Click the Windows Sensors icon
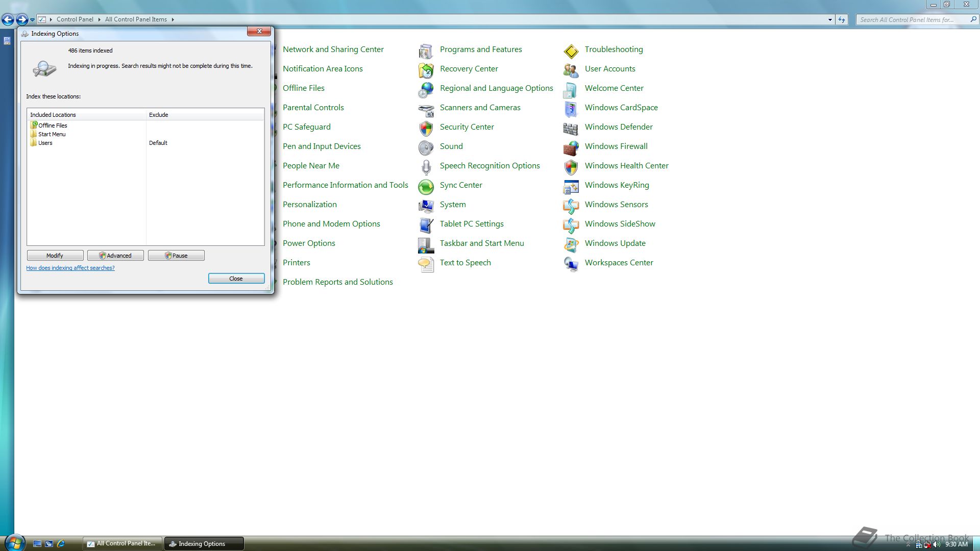Viewport: 980px width, 551px height. pyautogui.click(x=571, y=206)
